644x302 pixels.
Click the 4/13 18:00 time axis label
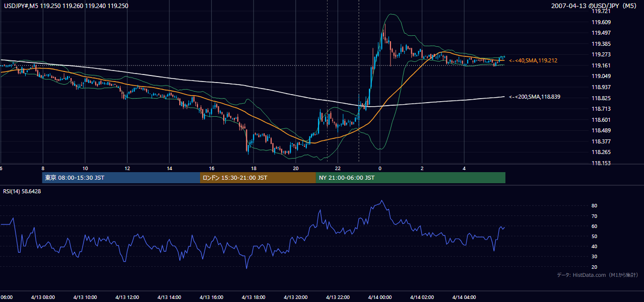click(x=254, y=297)
